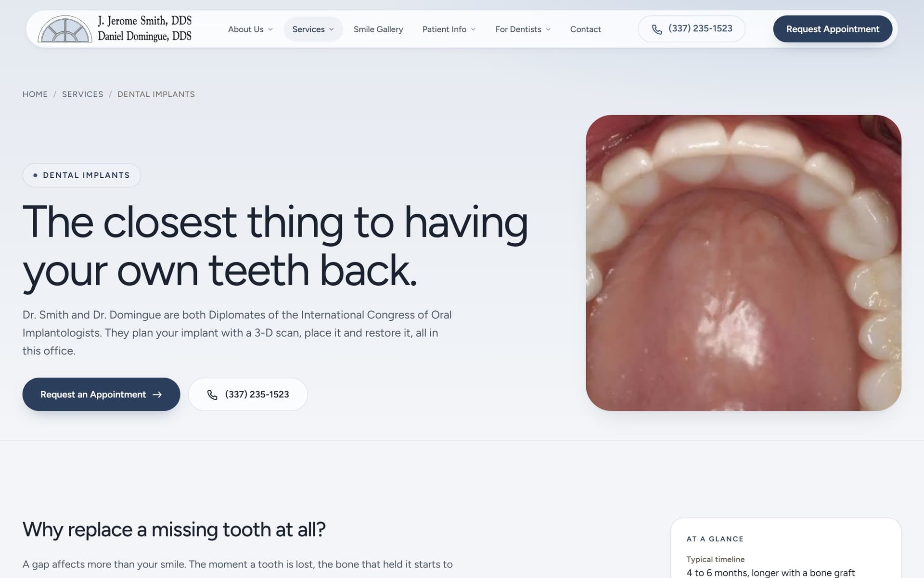The image size is (924, 578).
Task: Click the DENTAL IMPLANTS pill badge
Action: coord(82,175)
